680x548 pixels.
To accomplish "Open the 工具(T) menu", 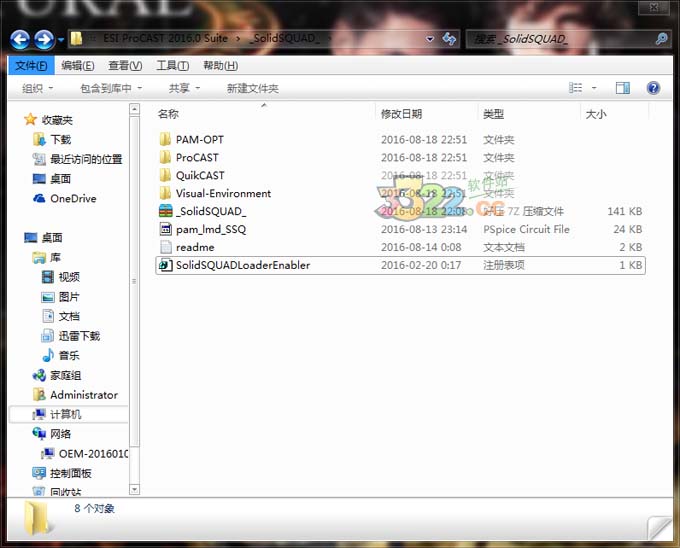I will pyautogui.click(x=172, y=65).
